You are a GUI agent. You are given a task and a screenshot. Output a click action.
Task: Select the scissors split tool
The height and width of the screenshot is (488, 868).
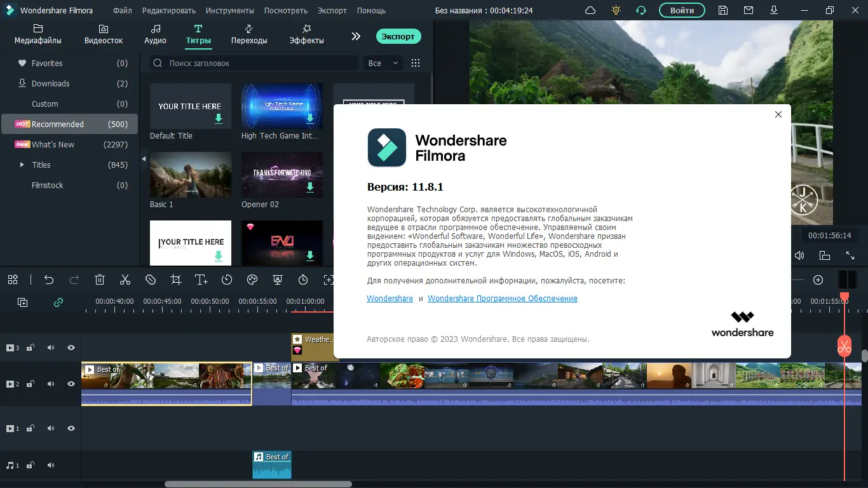pos(125,280)
